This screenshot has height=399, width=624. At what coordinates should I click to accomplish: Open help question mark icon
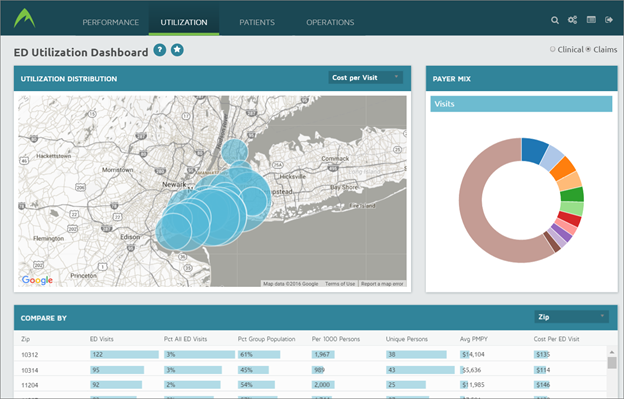point(160,50)
